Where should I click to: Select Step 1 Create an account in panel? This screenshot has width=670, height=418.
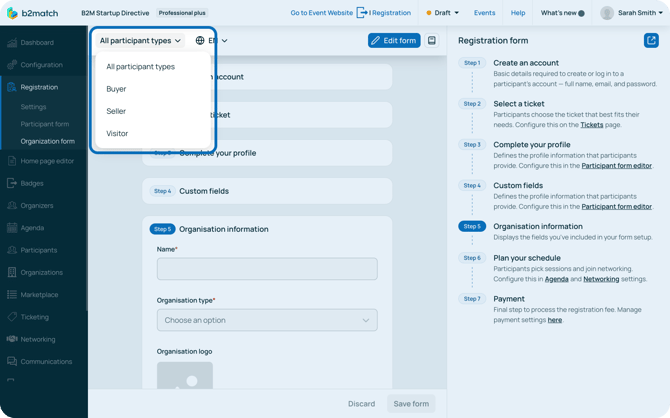[x=526, y=63]
